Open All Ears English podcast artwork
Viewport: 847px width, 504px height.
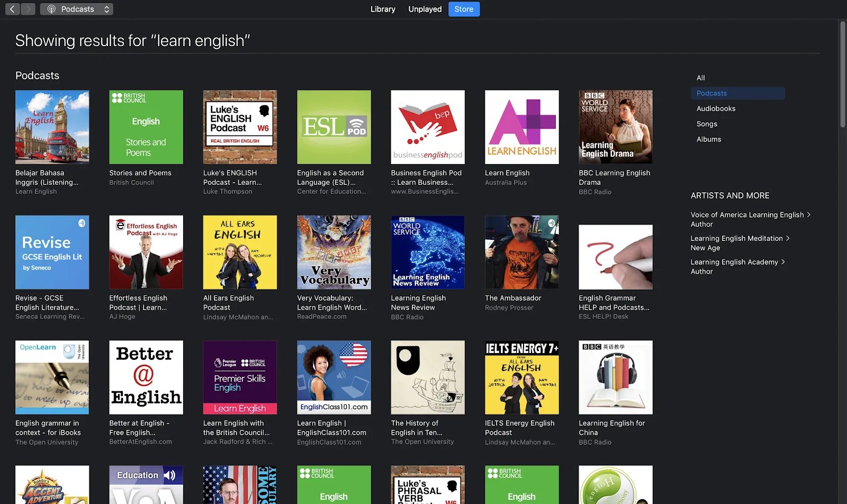(240, 252)
